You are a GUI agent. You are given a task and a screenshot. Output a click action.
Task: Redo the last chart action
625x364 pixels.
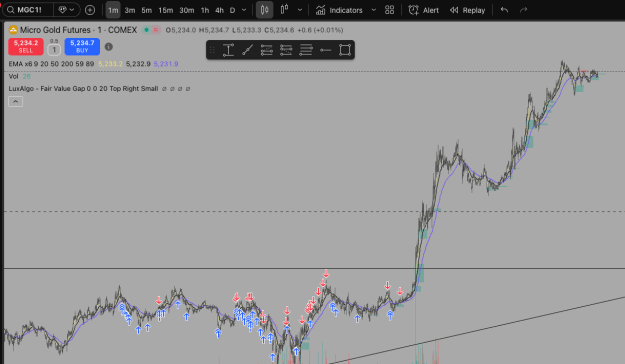click(524, 10)
